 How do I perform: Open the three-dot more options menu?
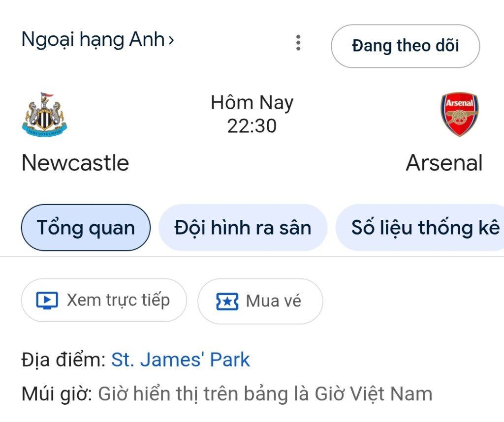298,43
